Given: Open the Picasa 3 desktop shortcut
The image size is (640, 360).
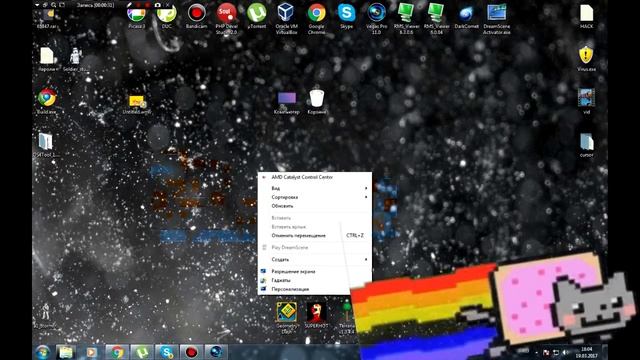Looking at the screenshot, I should pyautogui.click(x=136, y=16).
